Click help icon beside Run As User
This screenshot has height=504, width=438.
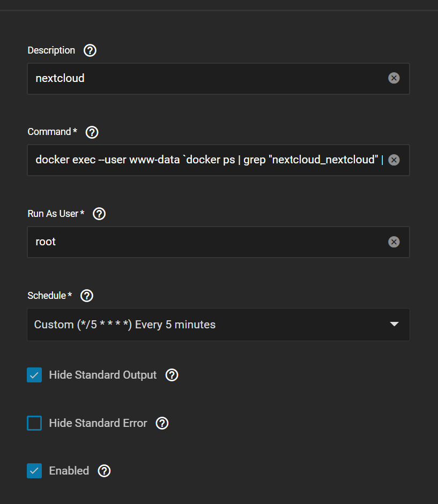(99, 214)
